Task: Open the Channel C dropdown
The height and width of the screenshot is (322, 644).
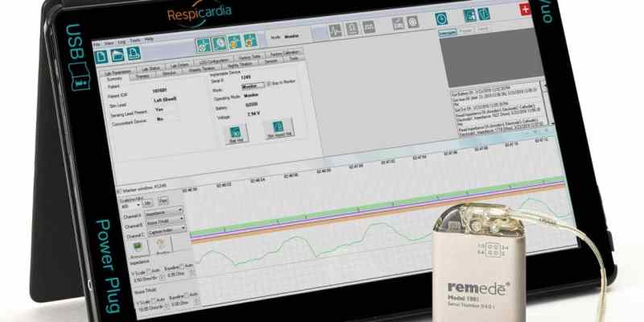Action: point(167,230)
